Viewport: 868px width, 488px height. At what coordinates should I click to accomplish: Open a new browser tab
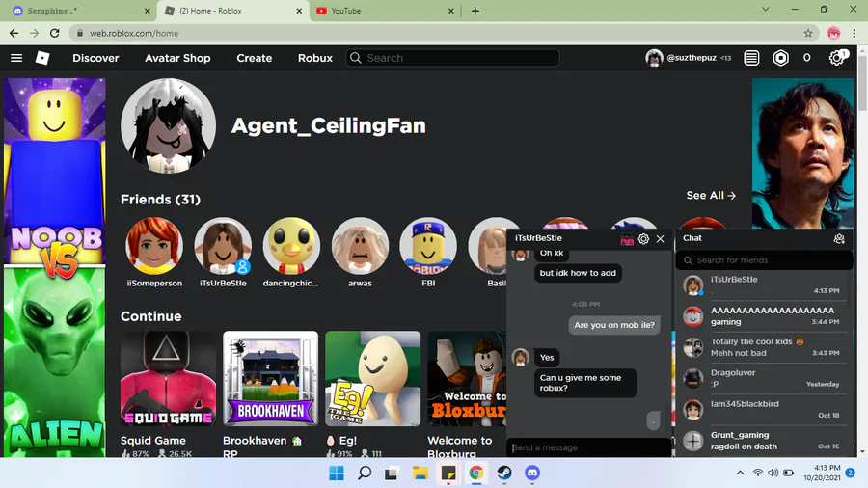(x=475, y=11)
